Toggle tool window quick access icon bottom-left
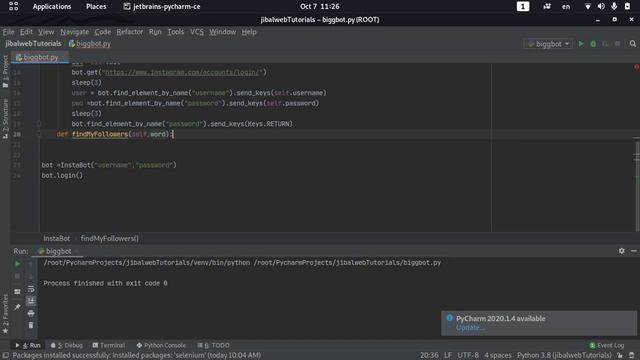 coord(6,356)
